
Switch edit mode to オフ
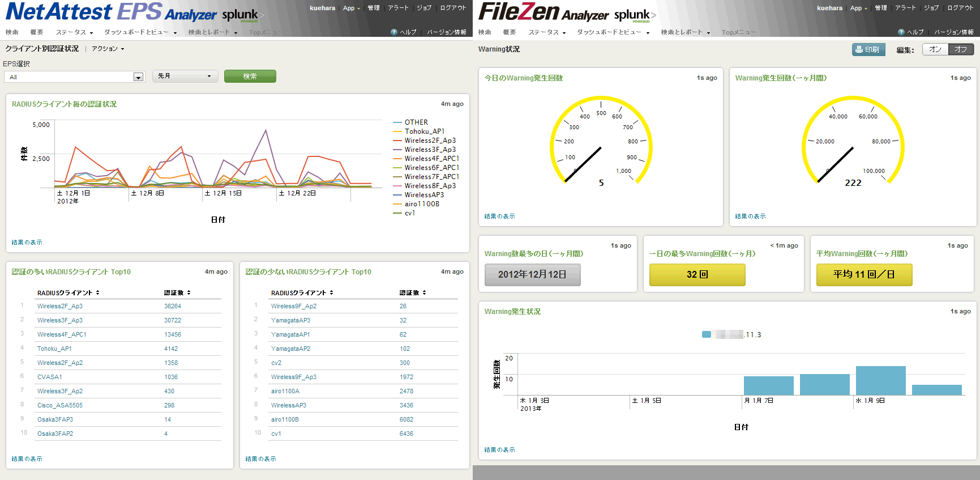(x=961, y=50)
